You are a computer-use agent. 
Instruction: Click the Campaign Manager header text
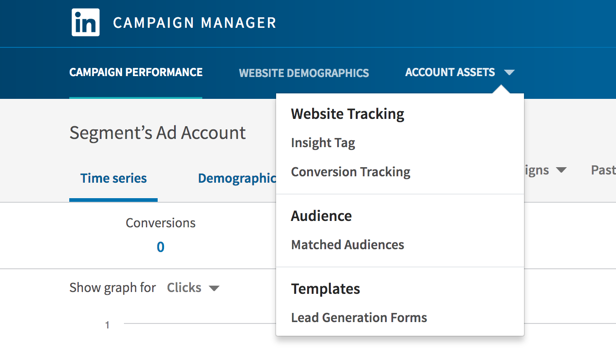pos(195,22)
